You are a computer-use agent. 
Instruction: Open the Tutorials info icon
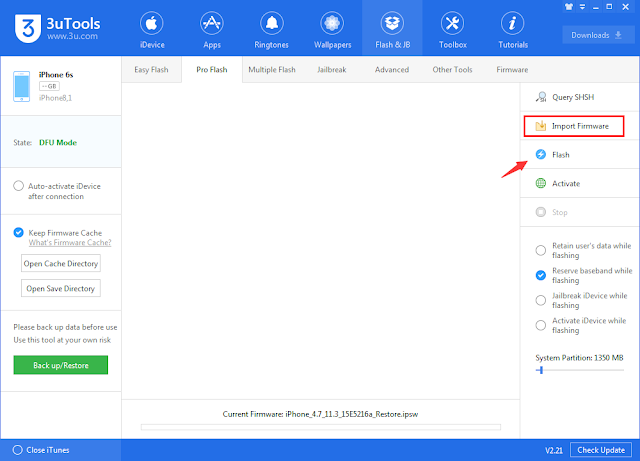tap(513, 23)
